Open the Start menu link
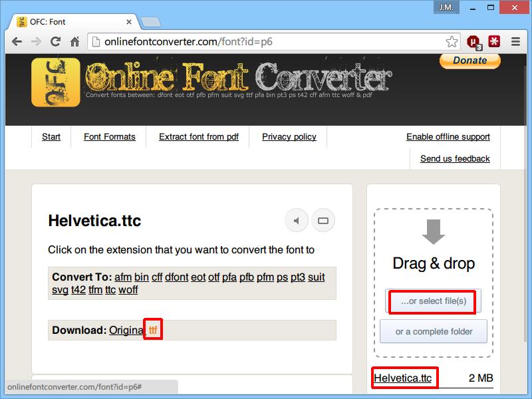 [51, 137]
